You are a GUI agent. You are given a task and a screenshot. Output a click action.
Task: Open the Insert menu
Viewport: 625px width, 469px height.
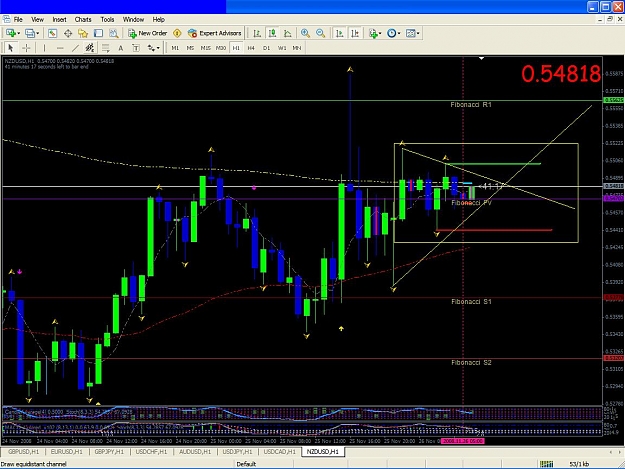pos(59,20)
